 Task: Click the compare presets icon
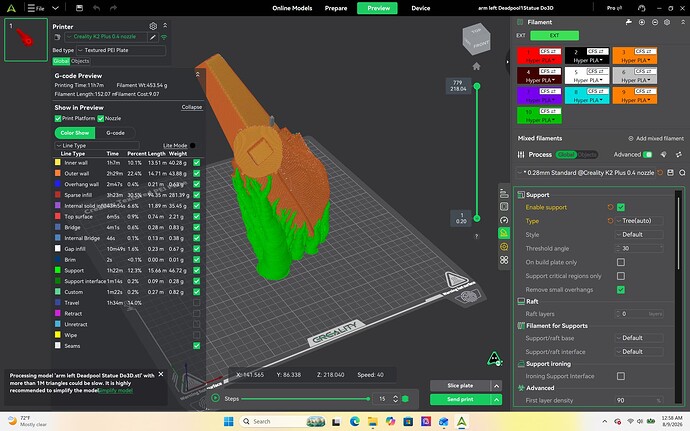pos(679,155)
